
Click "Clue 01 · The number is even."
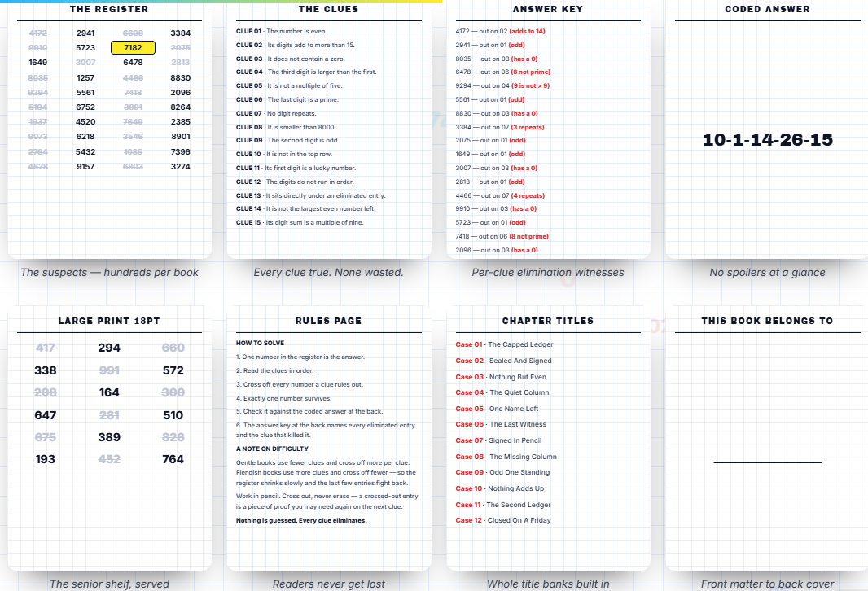281,32
